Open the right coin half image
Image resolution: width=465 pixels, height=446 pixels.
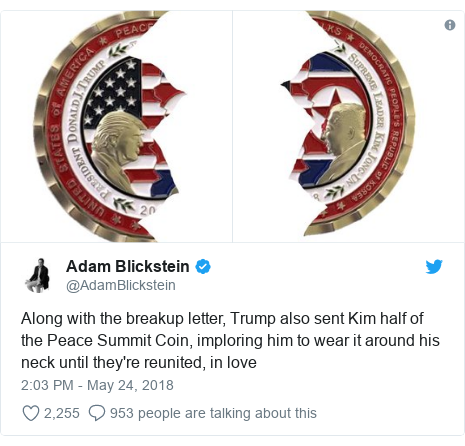pyautogui.click(x=348, y=127)
